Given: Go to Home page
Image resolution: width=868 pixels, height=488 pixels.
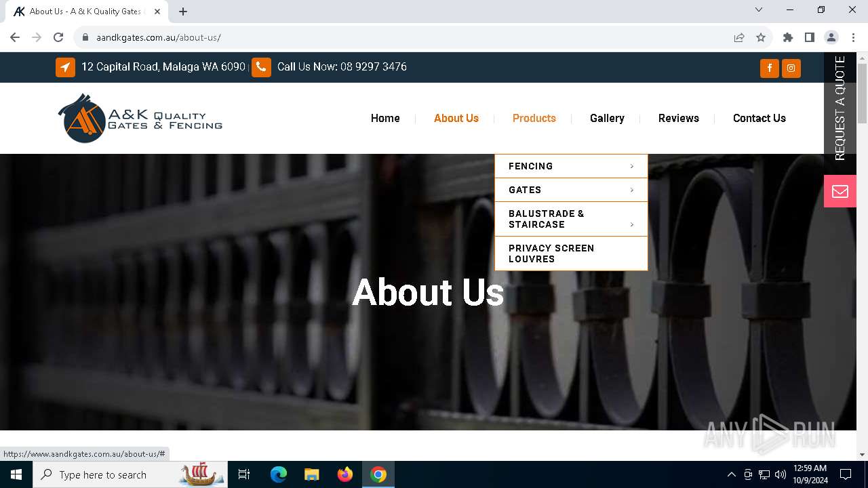Looking at the screenshot, I should [x=385, y=118].
